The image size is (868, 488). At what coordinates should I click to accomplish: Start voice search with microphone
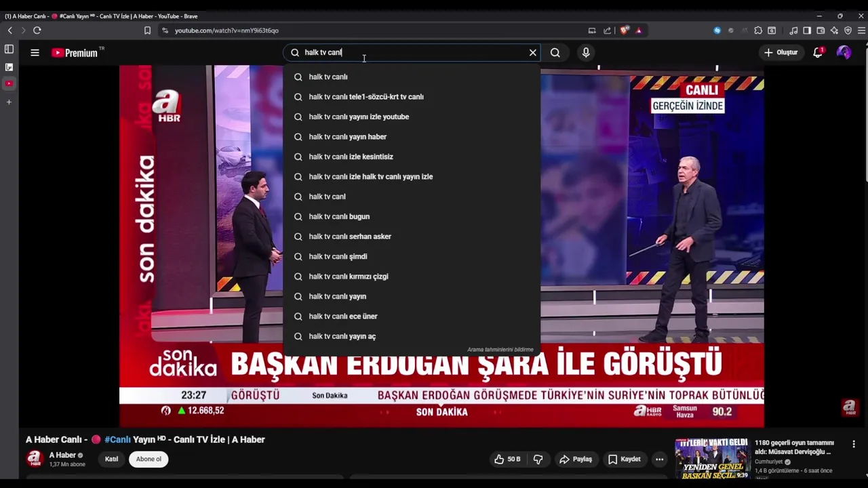[586, 52]
